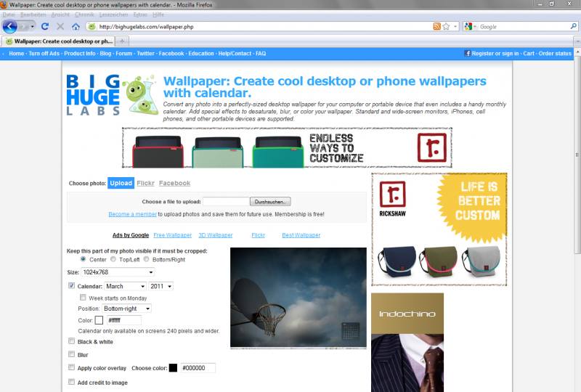This screenshot has height=392, width=581.
Task: Click the file upload path field
Action: pos(226,202)
